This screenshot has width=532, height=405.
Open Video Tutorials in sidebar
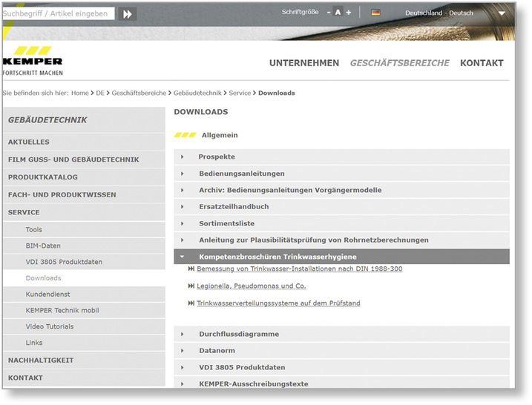[49, 327]
